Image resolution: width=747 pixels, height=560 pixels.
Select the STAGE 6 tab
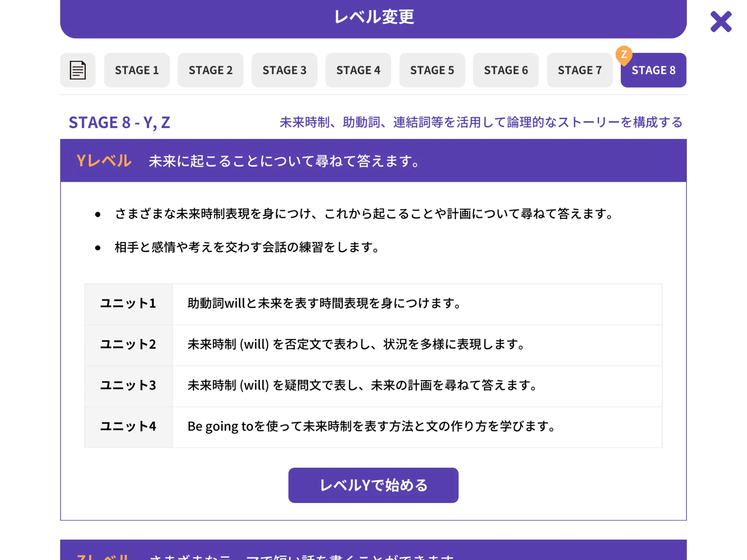click(506, 70)
